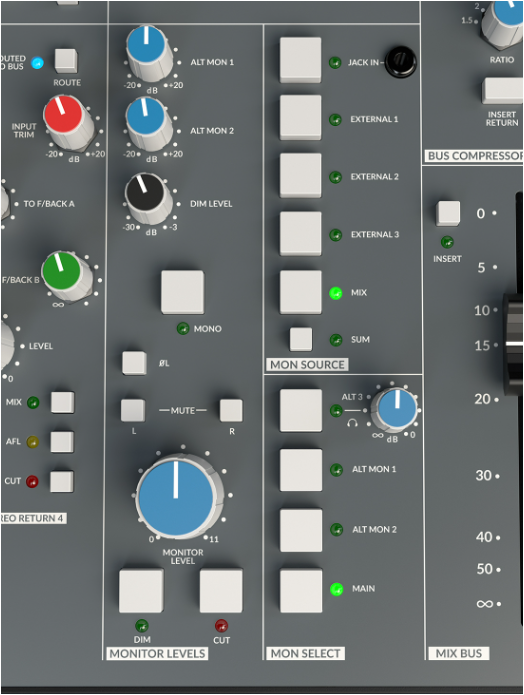Viewport: 524px width, 695px height.
Task: Mute the left channel with L button
Action: [x=133, y=410]
